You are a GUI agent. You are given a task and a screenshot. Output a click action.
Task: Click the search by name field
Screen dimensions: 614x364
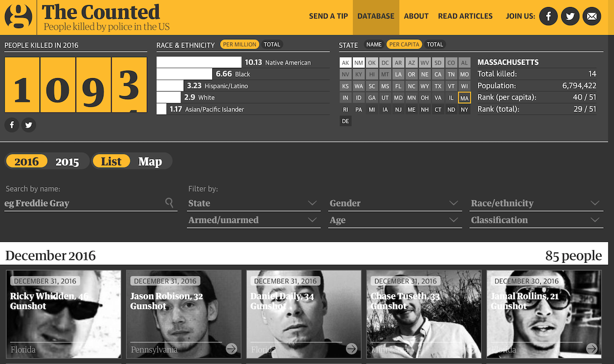(84, 203)
